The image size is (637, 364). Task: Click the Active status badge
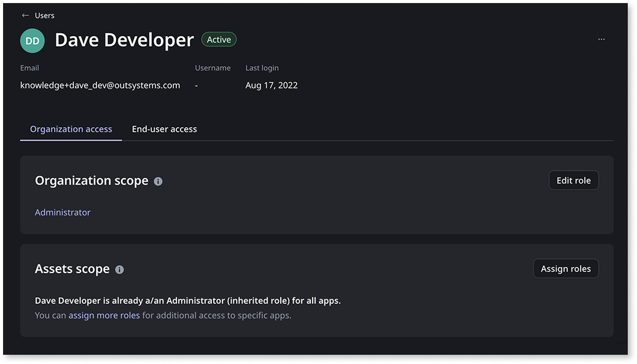click(219, 39)
